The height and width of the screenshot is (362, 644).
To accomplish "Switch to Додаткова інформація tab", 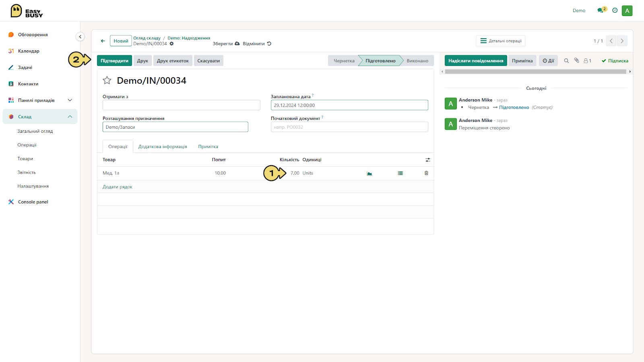I will pos(163,147).
